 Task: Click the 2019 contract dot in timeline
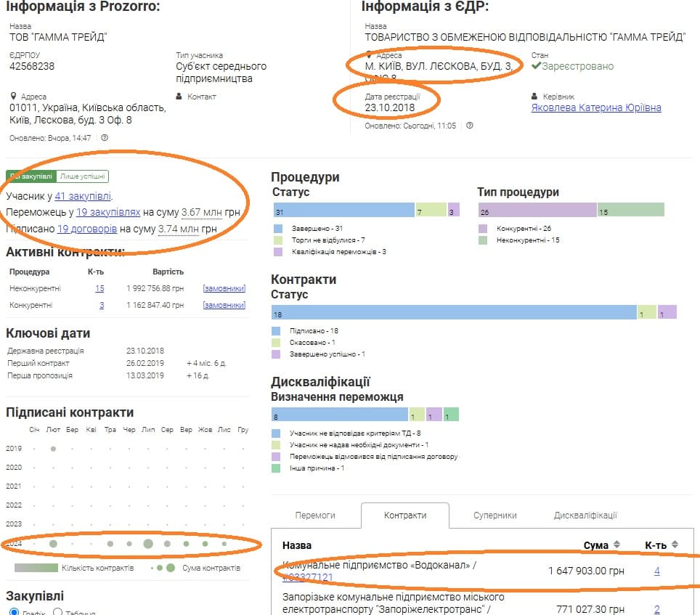click(x=53, y=449)
